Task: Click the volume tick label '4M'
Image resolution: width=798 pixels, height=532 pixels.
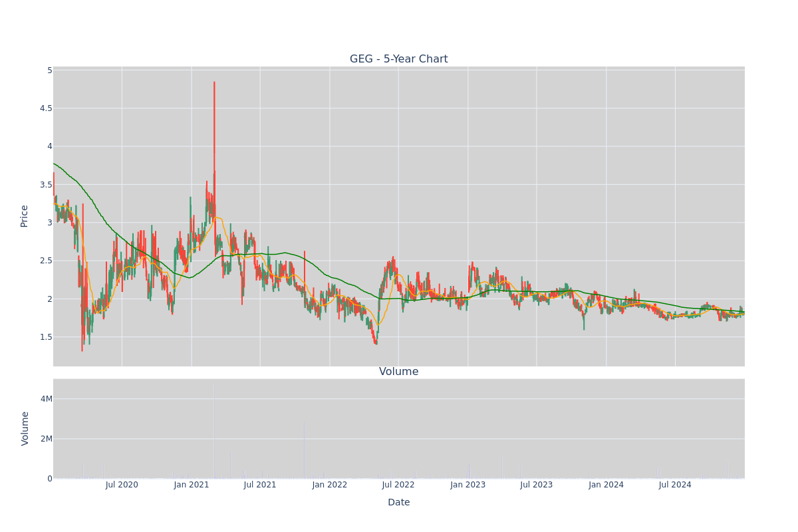Action: tap(46, 399)
